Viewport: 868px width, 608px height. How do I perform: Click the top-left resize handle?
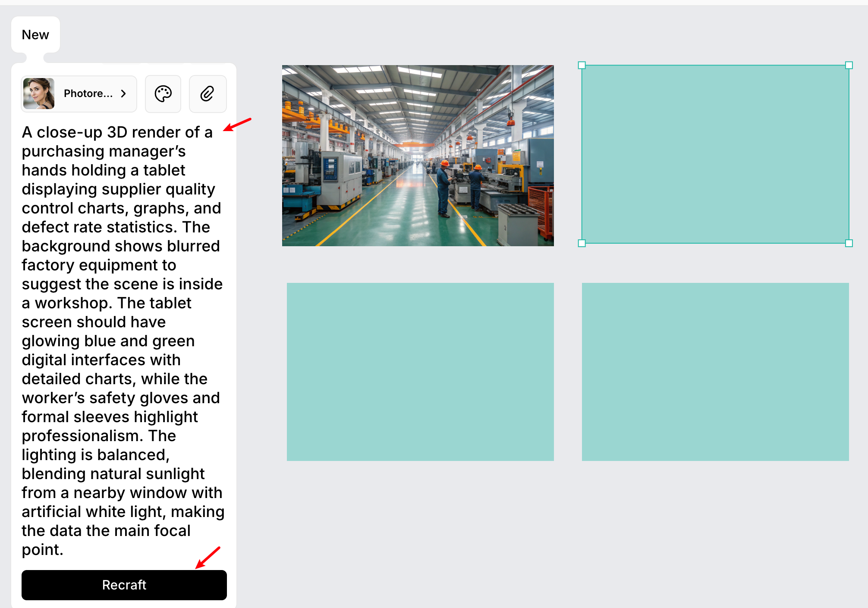(x=582, y=65)
